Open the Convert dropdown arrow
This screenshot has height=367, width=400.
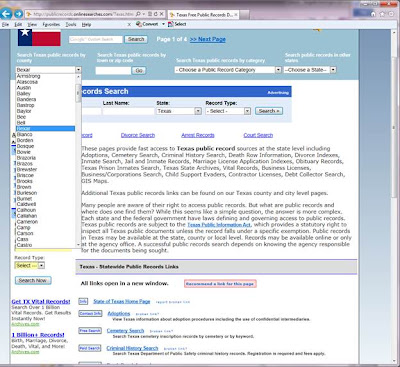pyautogui.click(x=163, y=24)
